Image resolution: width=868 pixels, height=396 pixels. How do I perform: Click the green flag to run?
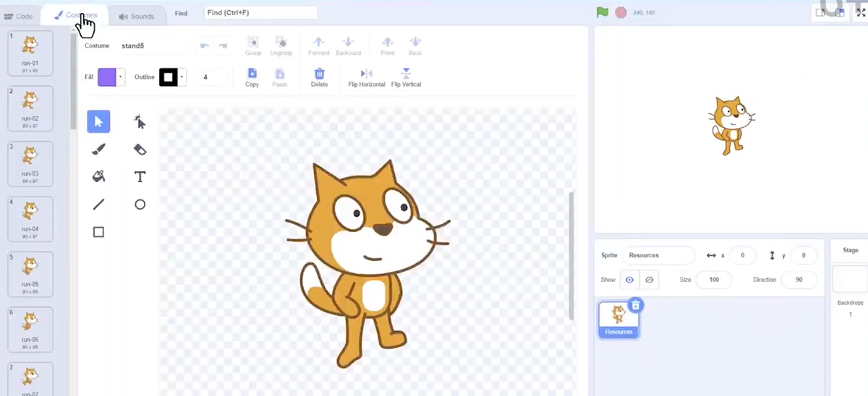coord(602,12)
